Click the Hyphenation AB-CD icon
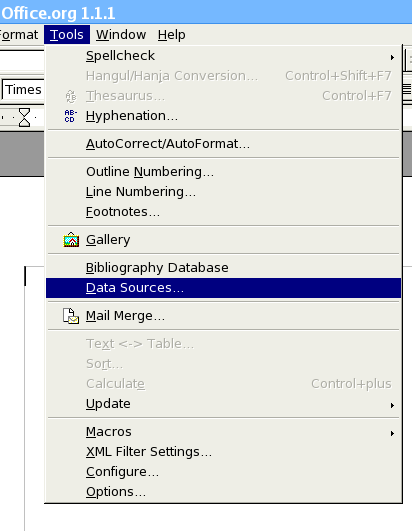This screenshot has width=412, height=531. point(71,116)
